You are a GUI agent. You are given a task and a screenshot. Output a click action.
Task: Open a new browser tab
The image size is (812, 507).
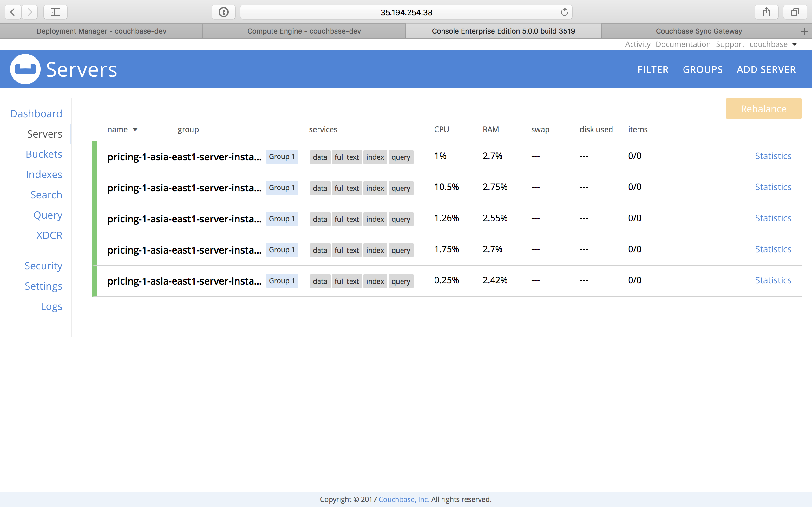coord(805,31)
